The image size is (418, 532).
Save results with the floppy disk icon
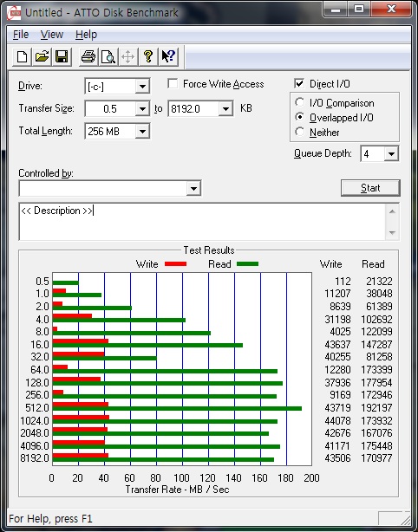click(x=62, y=56)
